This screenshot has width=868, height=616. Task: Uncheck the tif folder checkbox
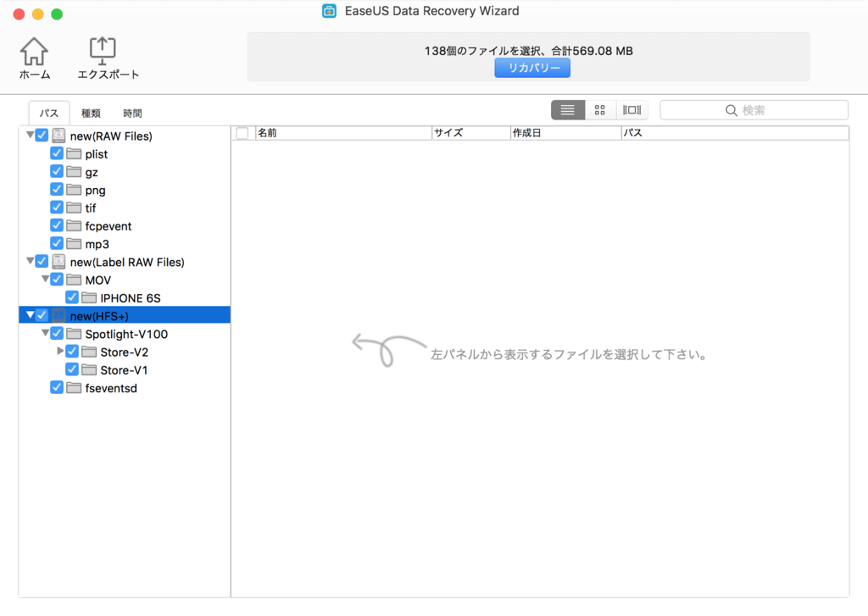click(57, 207)
